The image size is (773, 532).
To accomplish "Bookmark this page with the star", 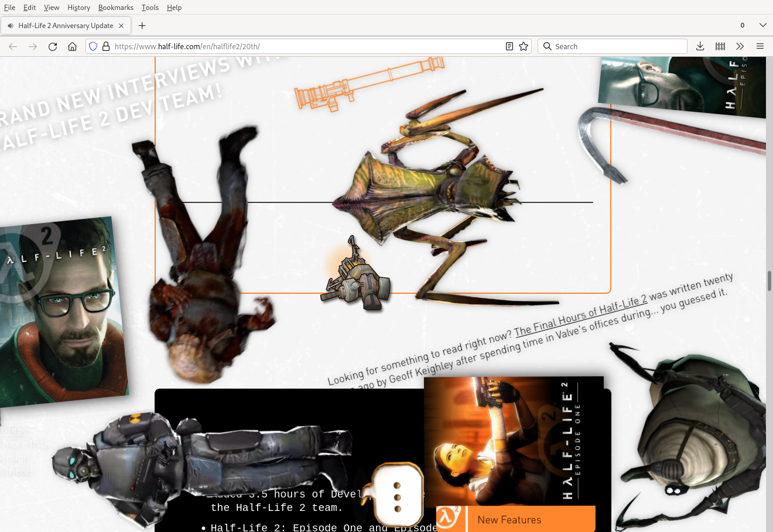I will click(x=524, y=46).
